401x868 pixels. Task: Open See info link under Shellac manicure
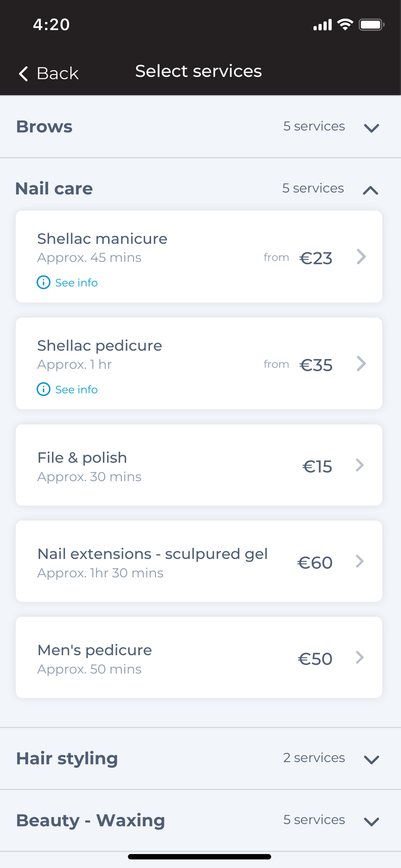point(76,283)
